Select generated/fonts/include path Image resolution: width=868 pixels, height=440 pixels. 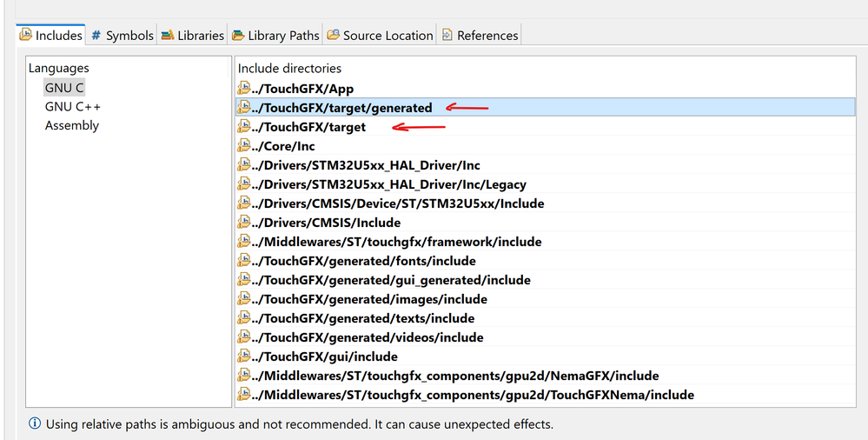[546, 261]
